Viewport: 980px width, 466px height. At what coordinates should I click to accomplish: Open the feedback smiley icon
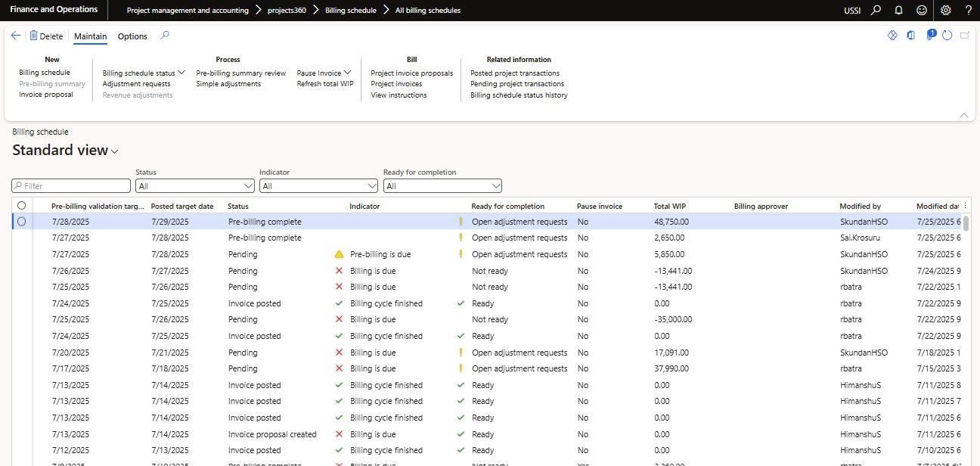pos(921,11)
